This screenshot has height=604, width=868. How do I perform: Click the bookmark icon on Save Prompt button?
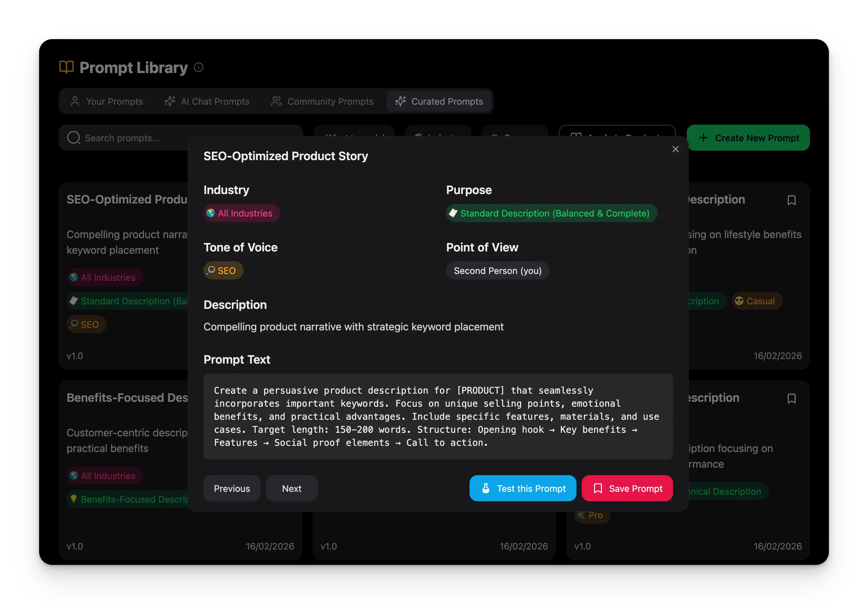point(598,488)
